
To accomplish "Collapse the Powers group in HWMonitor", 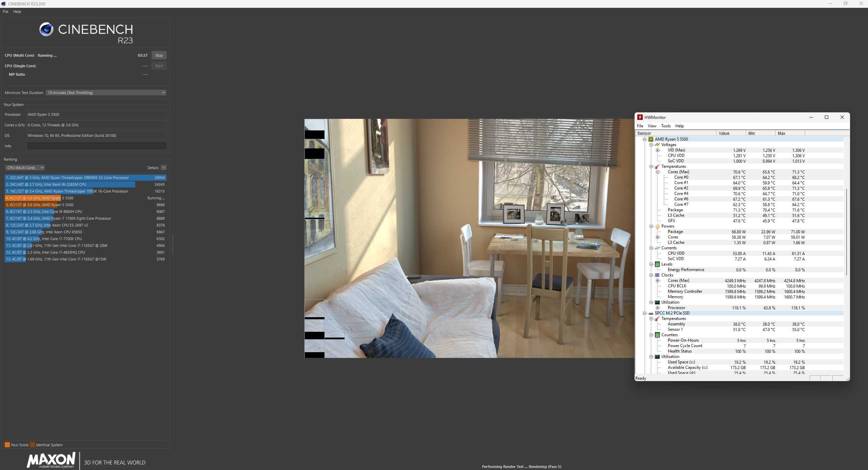I will 651,226.
